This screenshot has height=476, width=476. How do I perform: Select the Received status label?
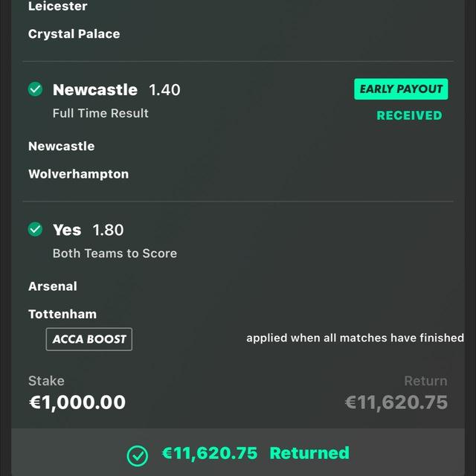click(x=409, y=116)
